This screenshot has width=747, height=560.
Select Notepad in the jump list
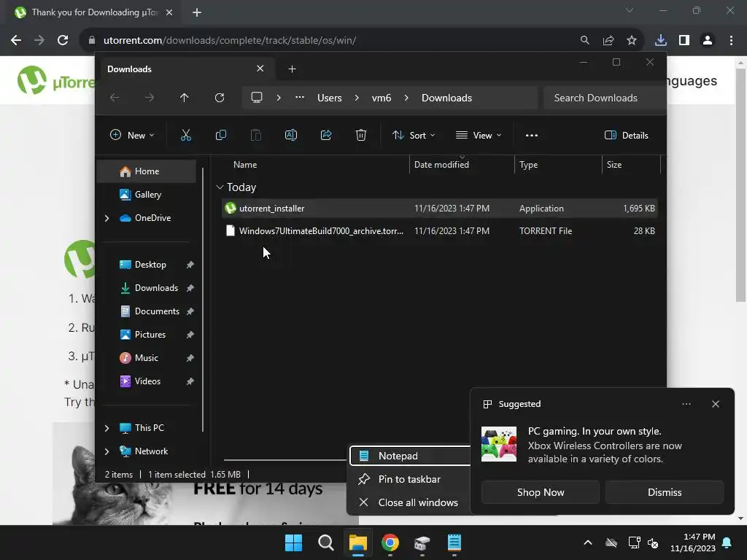(x=410, y=456)
